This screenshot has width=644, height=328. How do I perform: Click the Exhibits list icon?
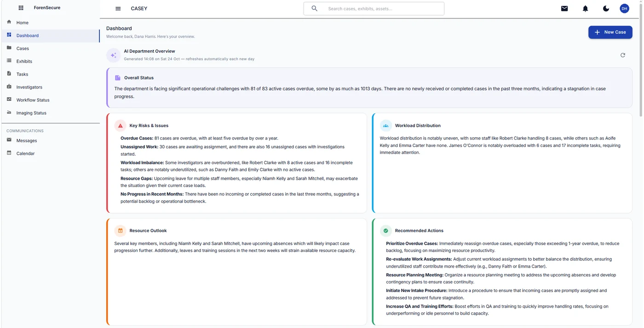click(9, 61)
